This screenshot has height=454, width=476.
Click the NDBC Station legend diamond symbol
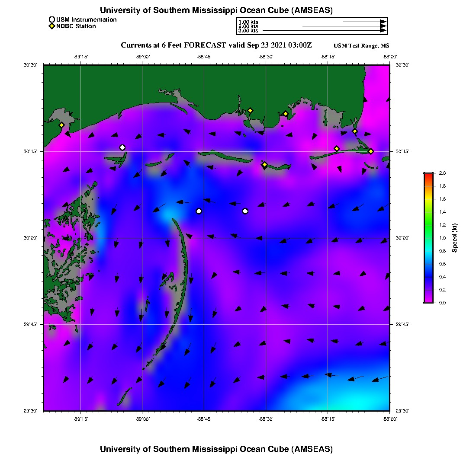click(x=52, y=26)
